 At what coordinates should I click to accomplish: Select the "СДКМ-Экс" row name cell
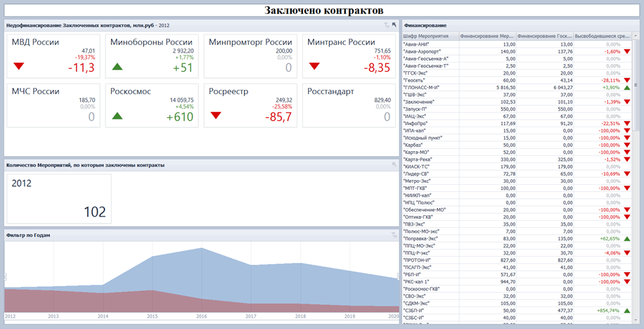click(430, 303)
